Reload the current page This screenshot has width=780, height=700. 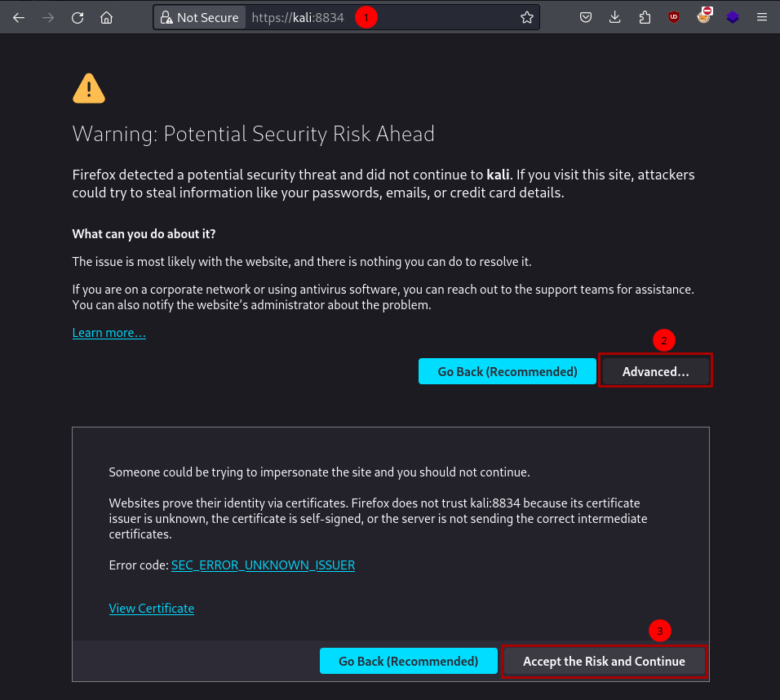pyautogui.click(x=77, y=16)
